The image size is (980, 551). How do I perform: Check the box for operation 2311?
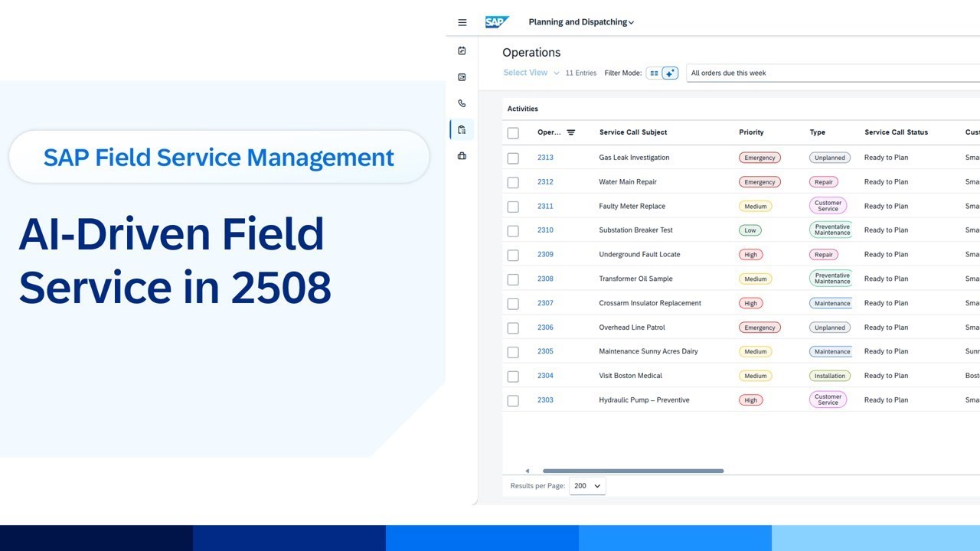[513, 207]
